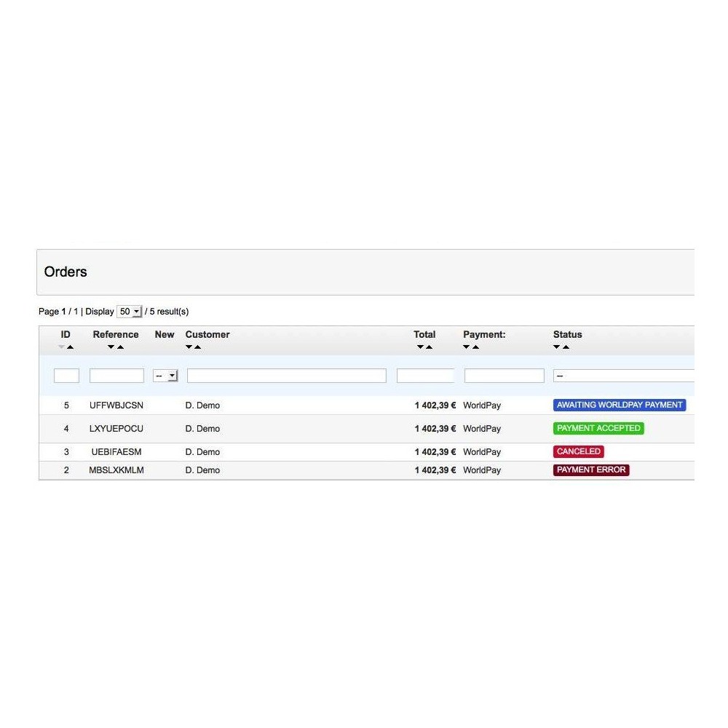
Task: Sort Status column ascending with up arrow
Action: 566,347
